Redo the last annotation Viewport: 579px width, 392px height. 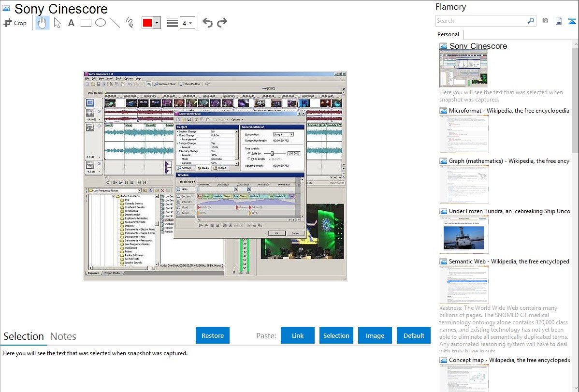coord(222,23)
